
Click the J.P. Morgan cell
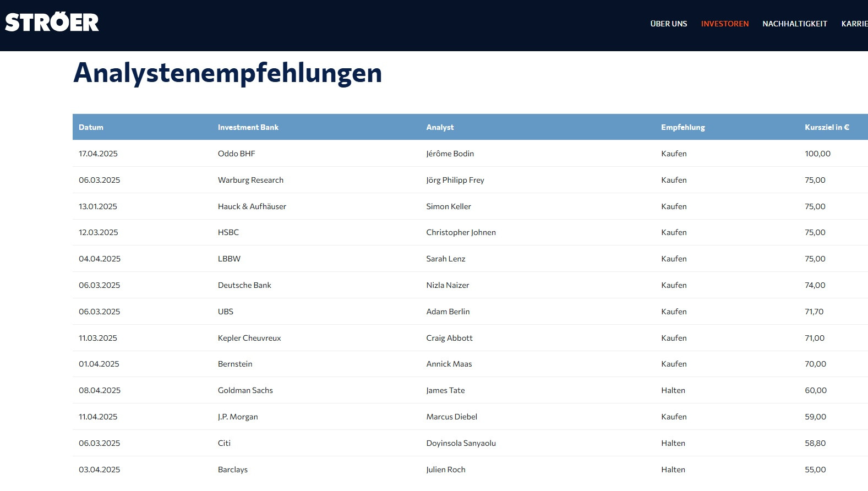coord(238,417)
